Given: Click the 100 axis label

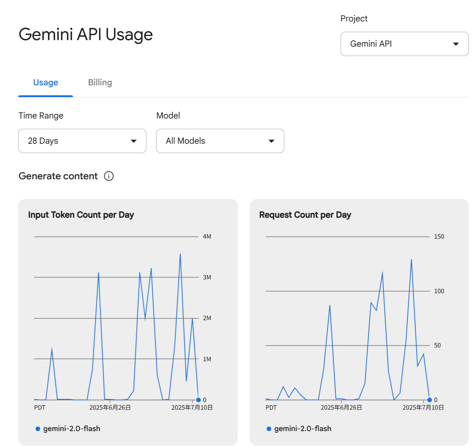Looking at the screenshot, I should [x=439, y=291].
